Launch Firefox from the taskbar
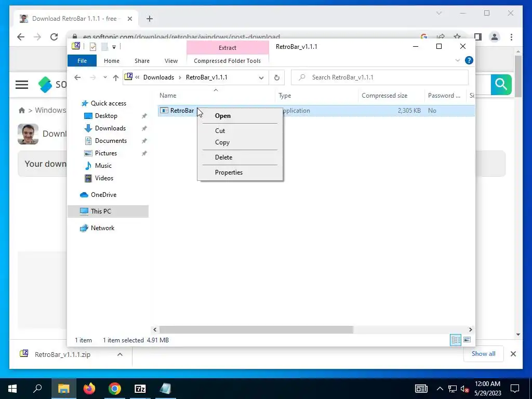532x399 pixels. pos(89,389)
